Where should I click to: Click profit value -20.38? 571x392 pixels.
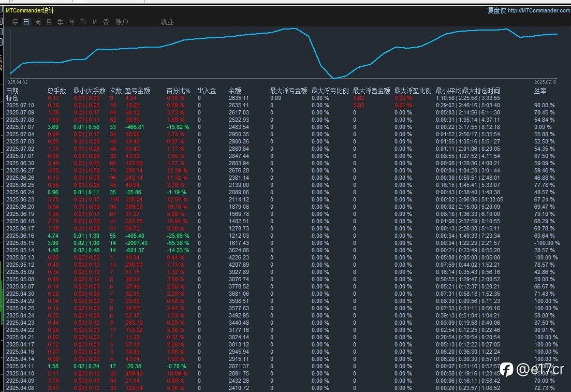133,366
